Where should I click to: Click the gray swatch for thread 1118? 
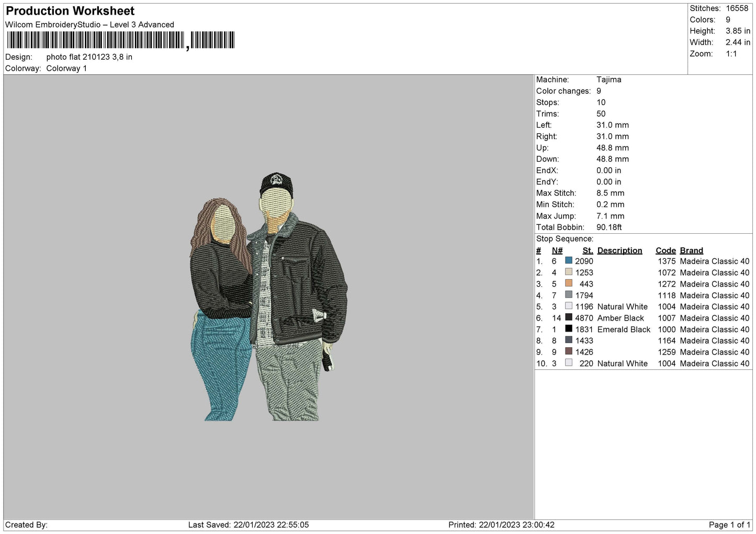569,294
